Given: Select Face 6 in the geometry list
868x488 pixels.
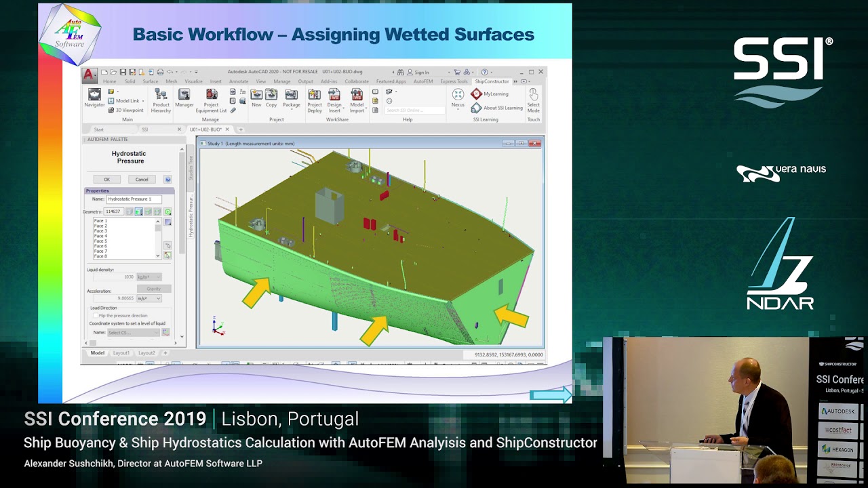Looking at the screenshot, I should [x=100, y=246].
